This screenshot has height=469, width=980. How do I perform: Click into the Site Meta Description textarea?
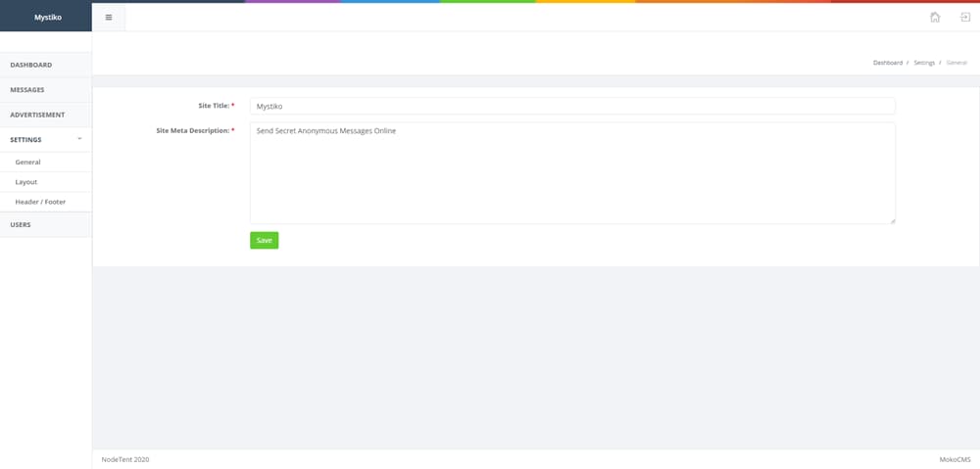point(572,172)
